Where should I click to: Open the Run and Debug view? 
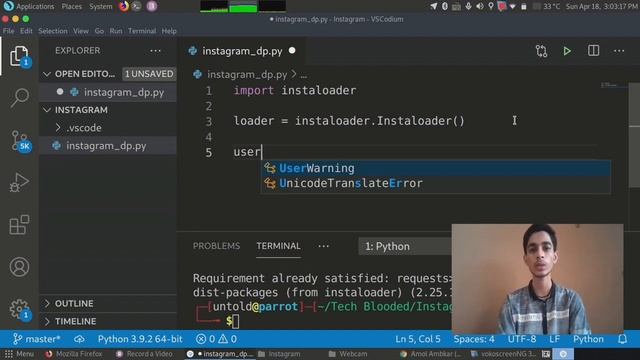19,182
